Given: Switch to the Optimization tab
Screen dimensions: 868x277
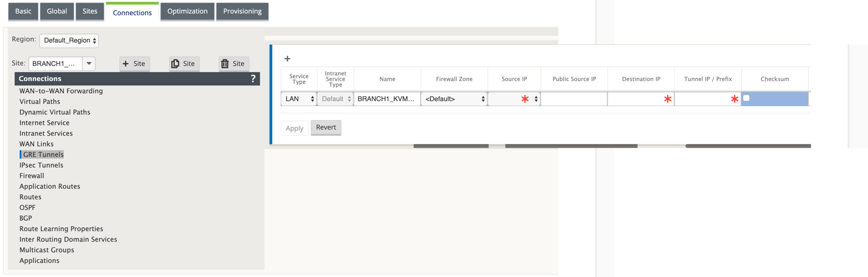Looking at the screenshot, I should 187,11.
